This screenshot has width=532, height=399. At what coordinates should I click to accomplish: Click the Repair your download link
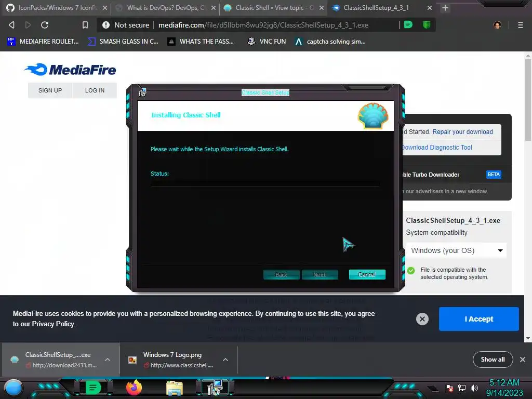click(x=462, y=131)
